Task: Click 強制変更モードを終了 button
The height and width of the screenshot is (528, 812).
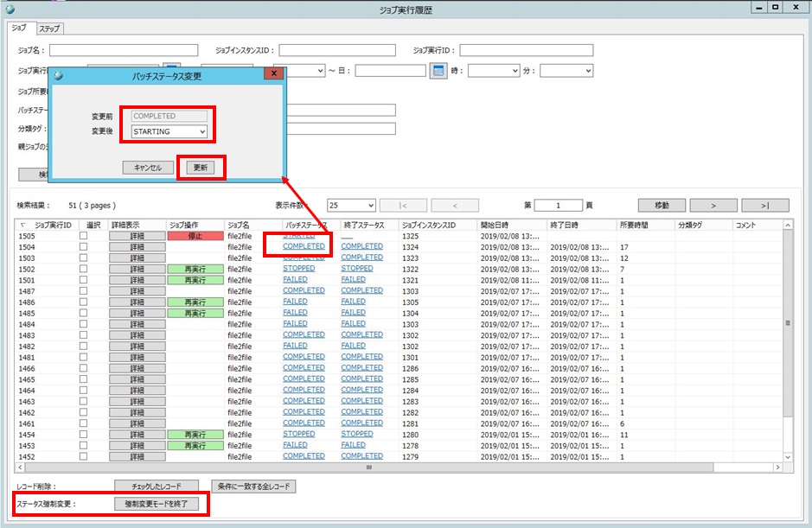Action: click(x=161, y=503)
